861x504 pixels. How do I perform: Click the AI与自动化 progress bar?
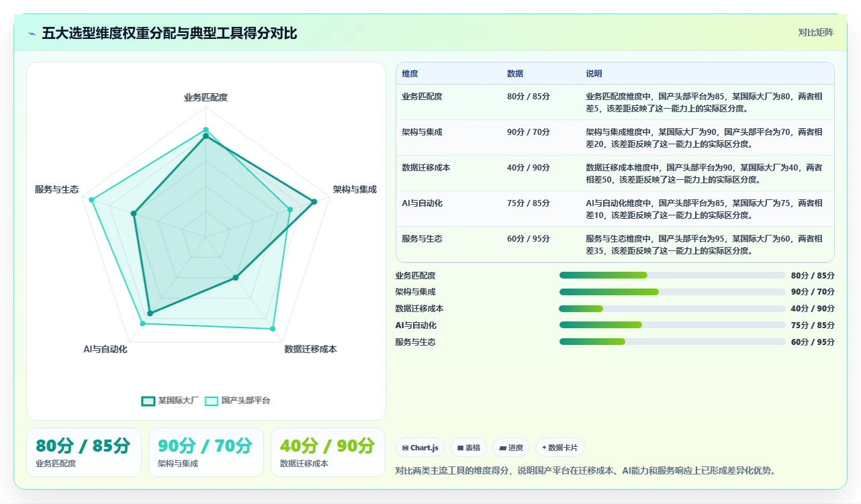672,325
